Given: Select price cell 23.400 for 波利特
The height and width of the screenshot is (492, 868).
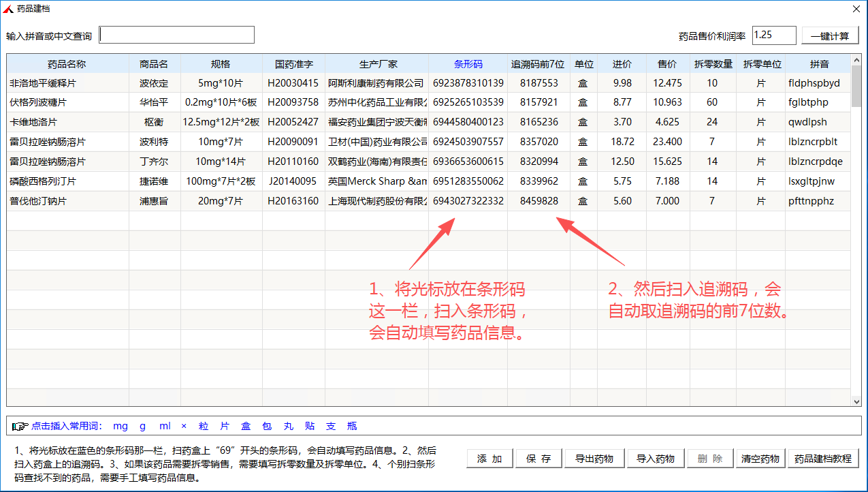Looking at the screenshot, I should (666, 142).
